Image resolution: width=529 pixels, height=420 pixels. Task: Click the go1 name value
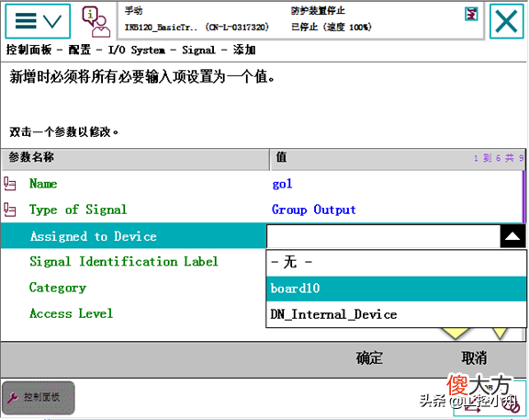click(282, 184)
